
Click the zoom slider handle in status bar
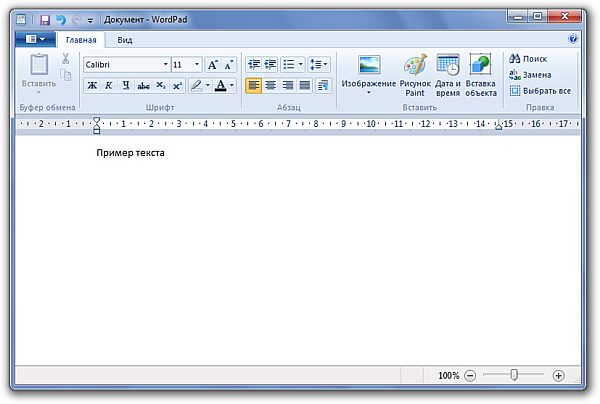click(x=514, y=375)
